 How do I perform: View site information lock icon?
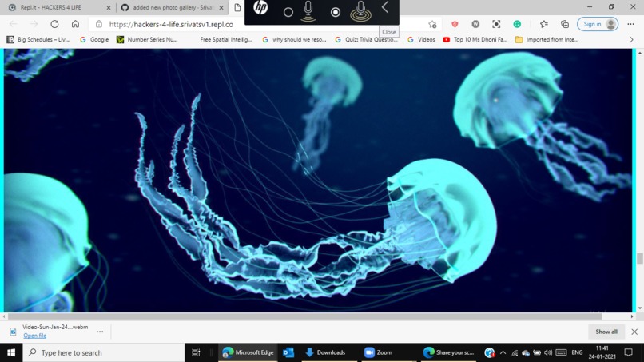click(99, 24)
